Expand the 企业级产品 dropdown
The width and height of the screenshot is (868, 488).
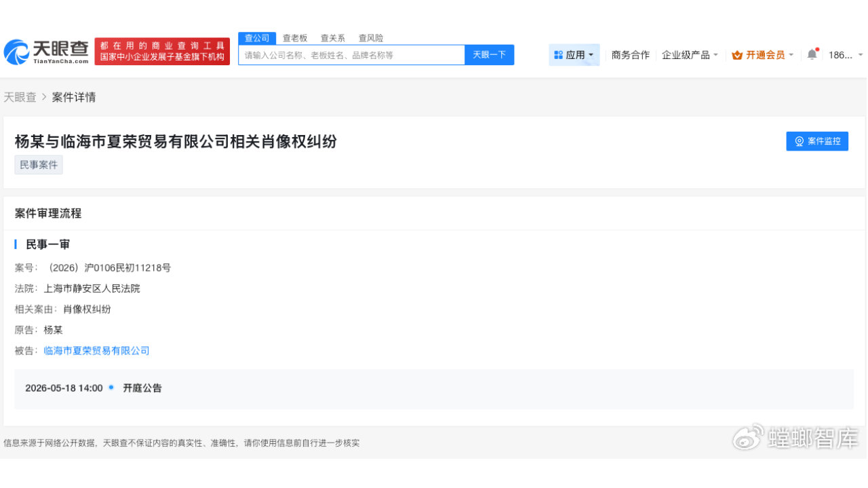point(690,54)
